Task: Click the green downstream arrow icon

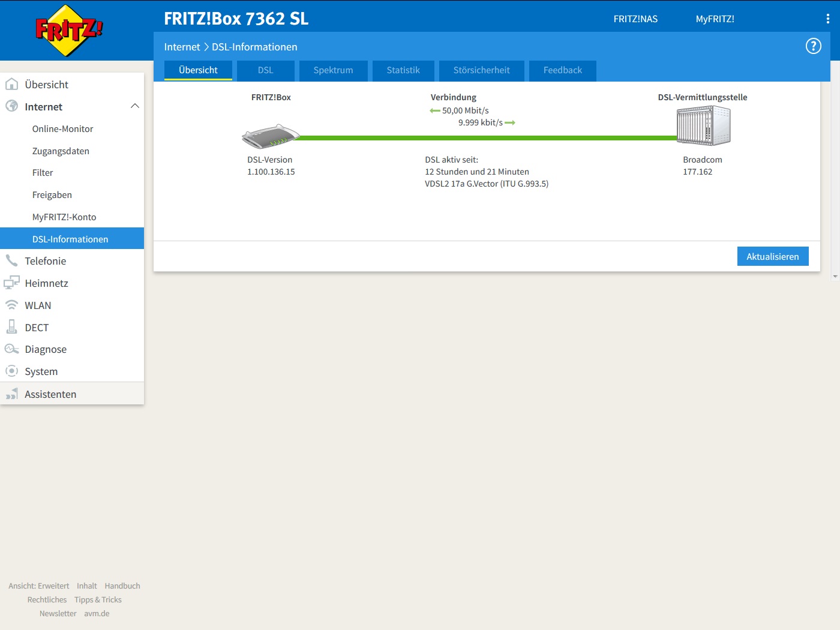Action: click(x=435, y=110)
